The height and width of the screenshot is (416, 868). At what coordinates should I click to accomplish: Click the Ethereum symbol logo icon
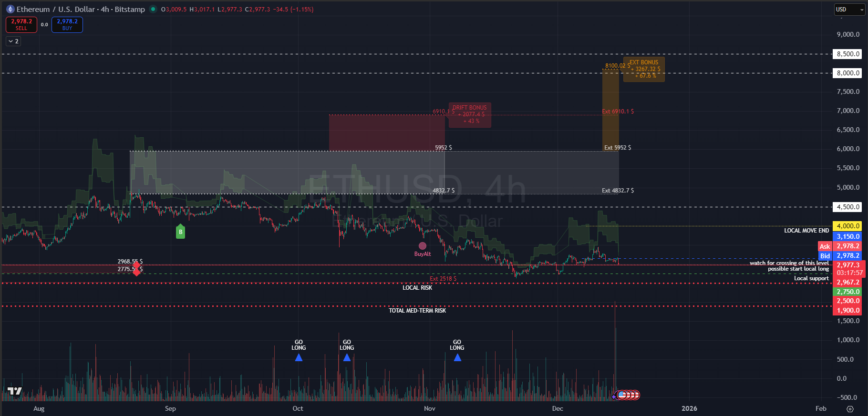point(10,9)
